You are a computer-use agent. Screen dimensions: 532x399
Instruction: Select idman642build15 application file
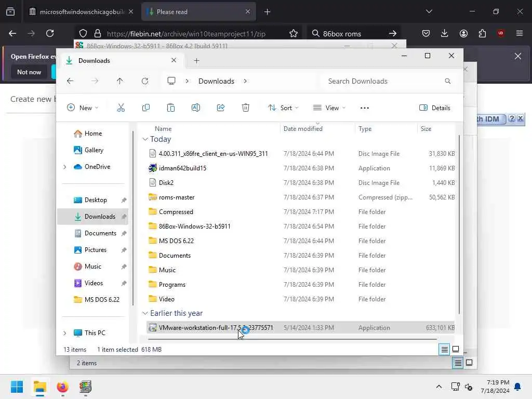pyautogui.click(x=301, y=168)
